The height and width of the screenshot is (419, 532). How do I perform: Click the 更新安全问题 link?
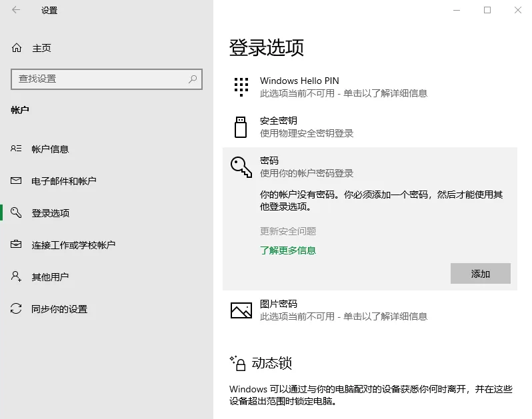coord(288,231)
